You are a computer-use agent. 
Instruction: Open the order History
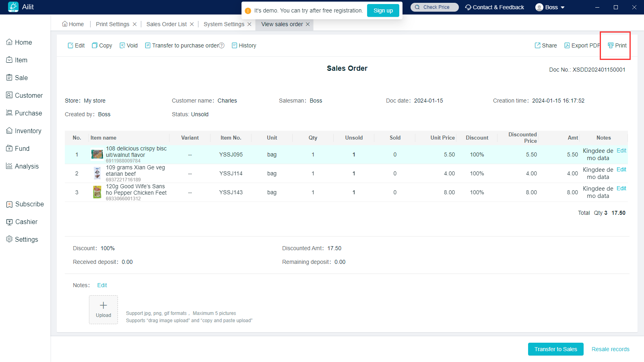click(244, 45)
